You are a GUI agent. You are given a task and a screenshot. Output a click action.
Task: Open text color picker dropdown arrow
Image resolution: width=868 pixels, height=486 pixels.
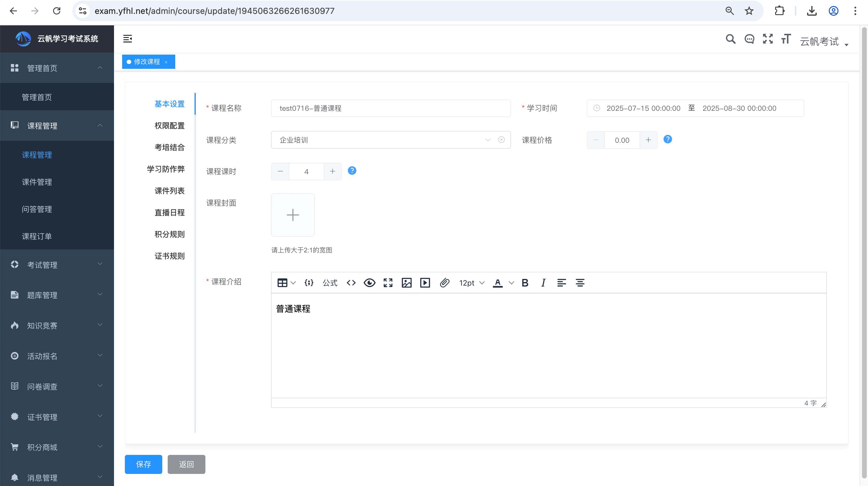(511, 283)
